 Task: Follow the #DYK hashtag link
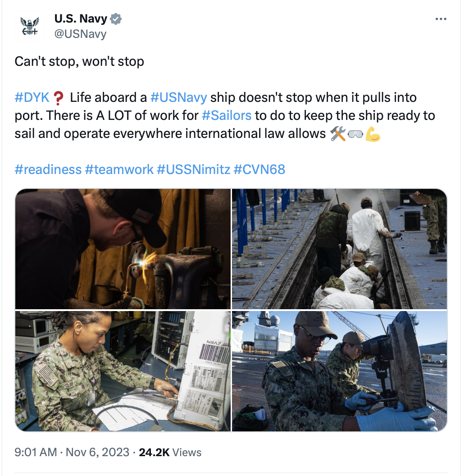32,97
